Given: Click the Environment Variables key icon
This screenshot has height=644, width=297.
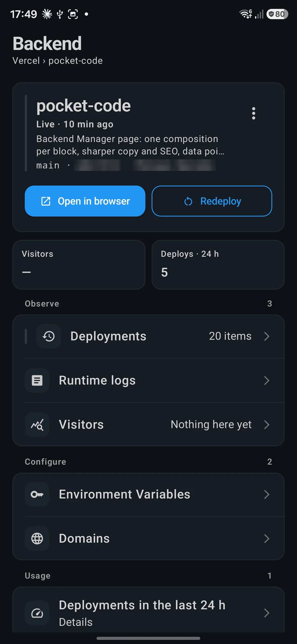Looking at the screenshot, I should point(37,494).
